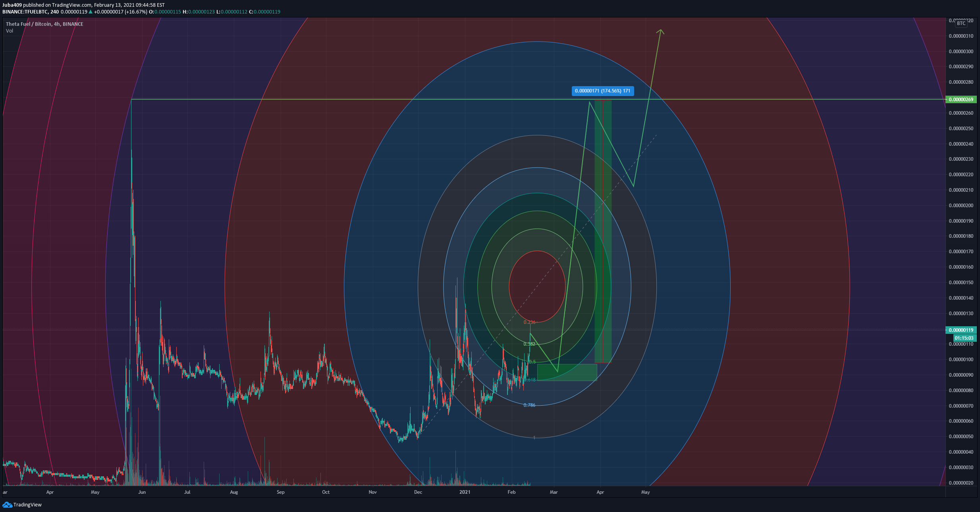Click the Mar label on time axis
This screenshot has width=980, height=512.
[x=554, y=492]
